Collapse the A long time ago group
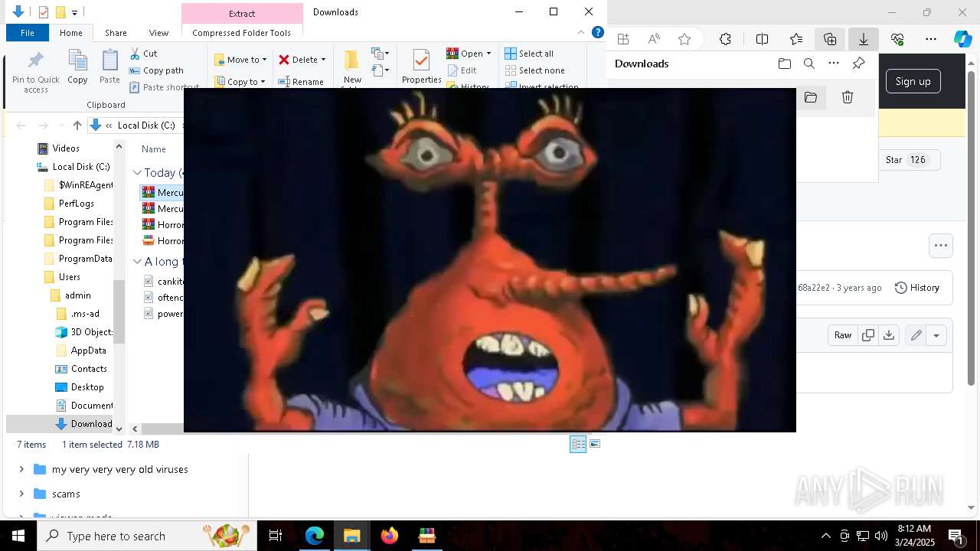 point(137,262)
